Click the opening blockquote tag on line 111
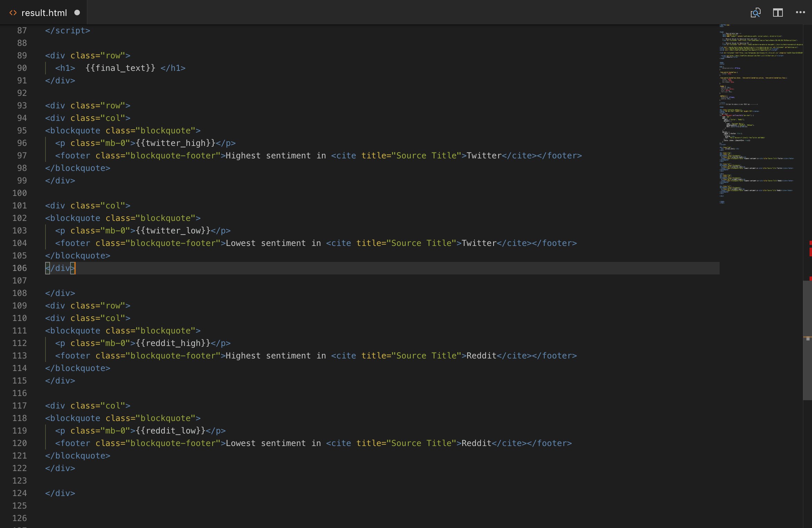Viewport: 812px width, 528px height. pyautogui.click(x=73, y=331)
